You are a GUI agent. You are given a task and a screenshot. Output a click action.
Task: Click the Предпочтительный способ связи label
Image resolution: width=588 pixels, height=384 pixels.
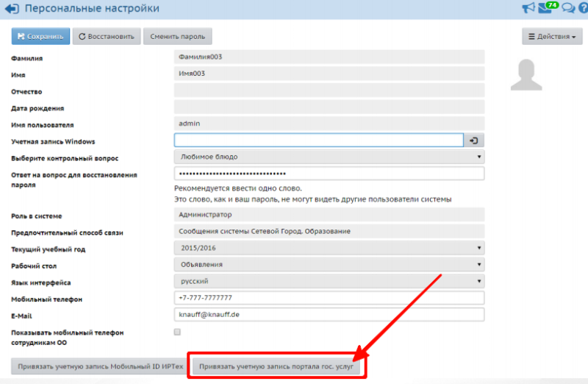pyautogui.click(x=67, y=232)
